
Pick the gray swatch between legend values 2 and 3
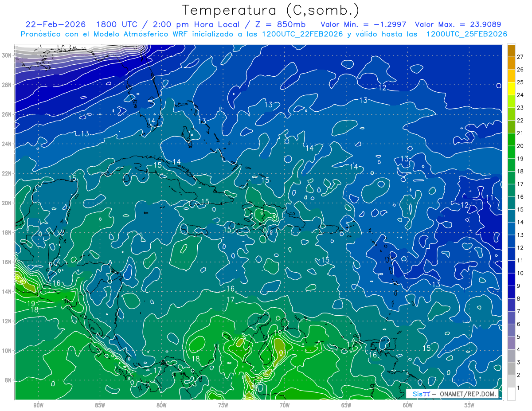[x=511, y=369]
